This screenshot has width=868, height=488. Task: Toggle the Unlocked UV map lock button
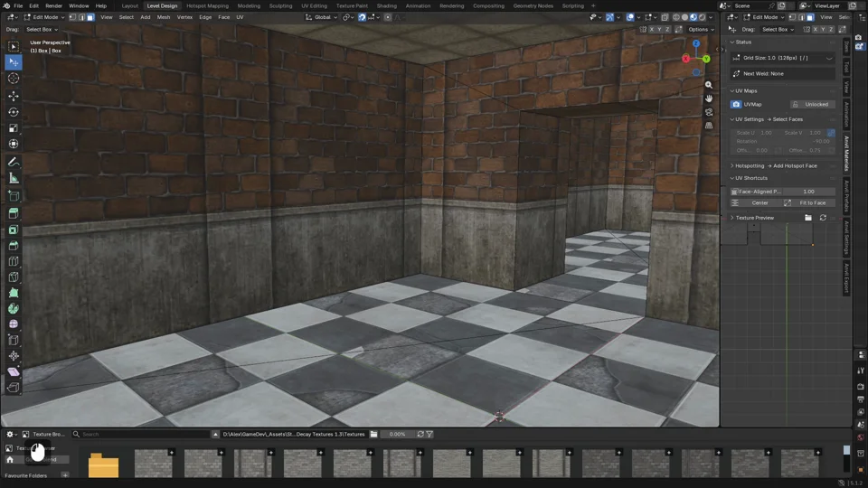tap(812, 104)
